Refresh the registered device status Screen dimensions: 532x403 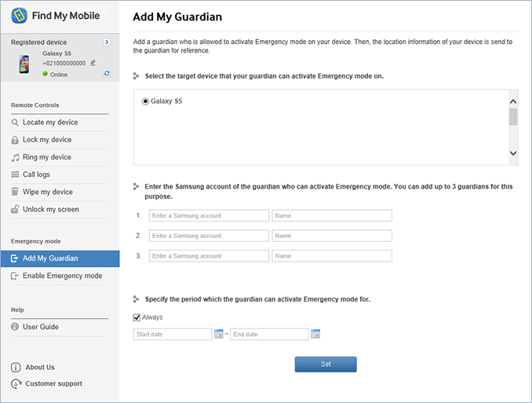(107, 74)
